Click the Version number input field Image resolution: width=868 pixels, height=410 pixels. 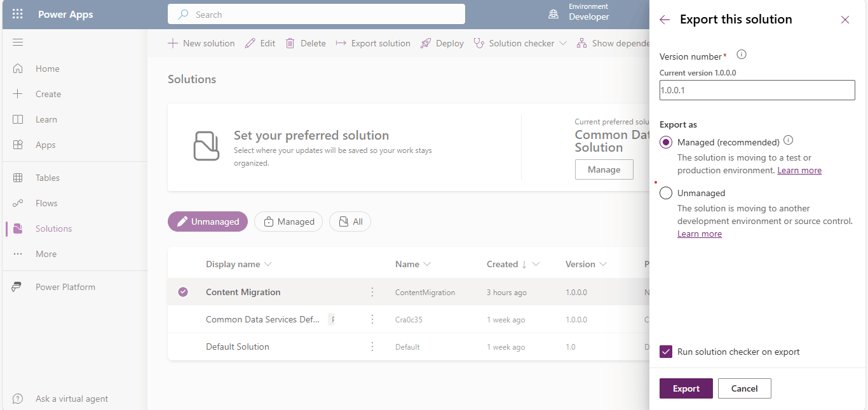[x=757, y=90]
